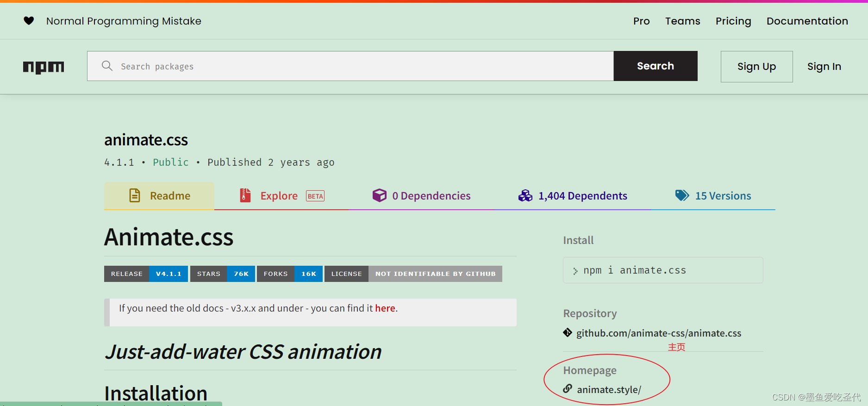Image resolution: width=868 pixels, height=406 pixels.
Task: Click the homepage chain link icon
Action: pos(568,389)
